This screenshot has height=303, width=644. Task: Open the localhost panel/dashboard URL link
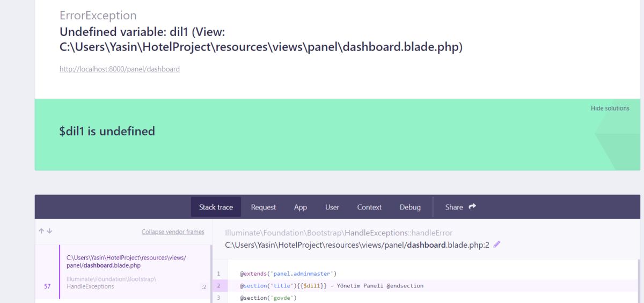coord(120,69)
